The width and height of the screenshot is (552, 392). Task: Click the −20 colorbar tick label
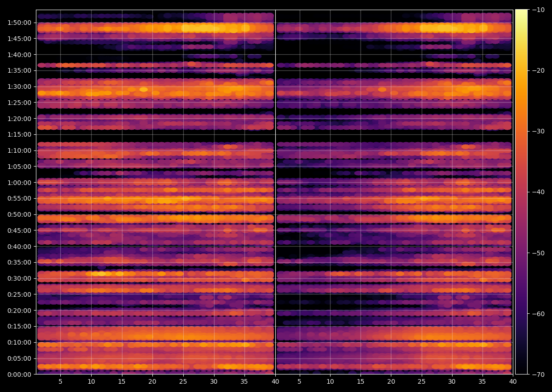[538, 71]
